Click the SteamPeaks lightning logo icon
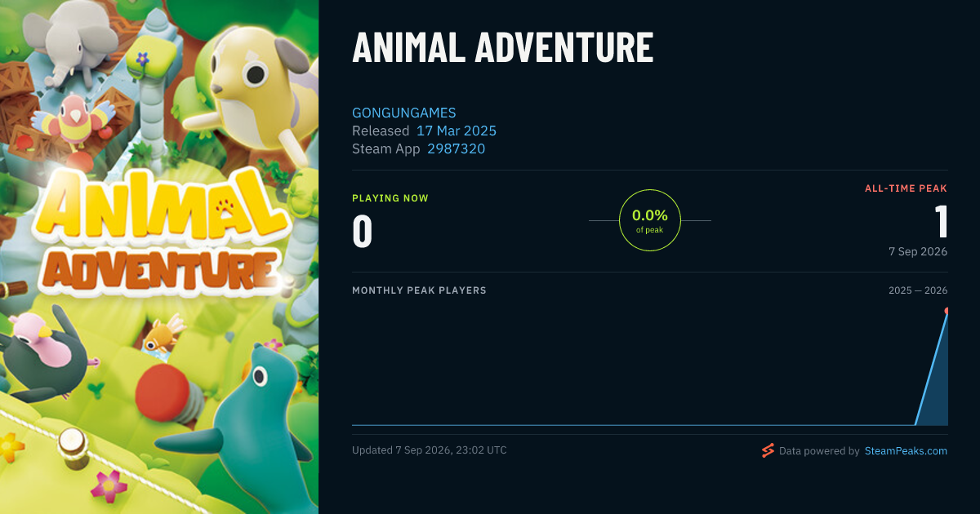The height and width of the screenshot is (514, 980). [767, 450]
